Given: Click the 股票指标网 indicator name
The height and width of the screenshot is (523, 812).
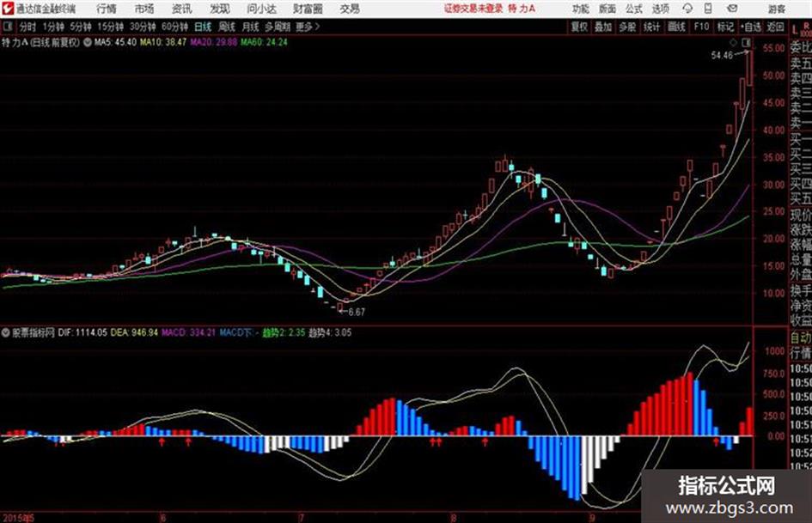Looking at the screenshot, I should coord(34,333).
